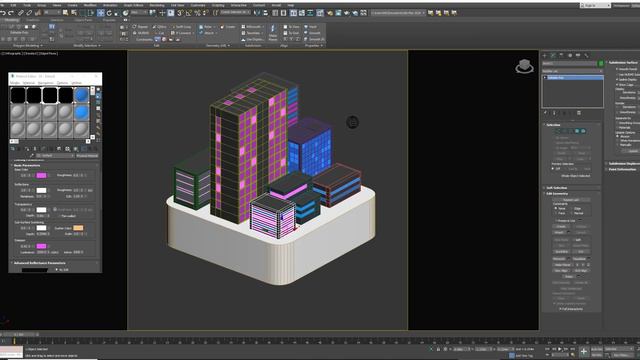Open the Modify command panel tab
Viewport: 640px width, 360px height.
(x=553, y=56)
